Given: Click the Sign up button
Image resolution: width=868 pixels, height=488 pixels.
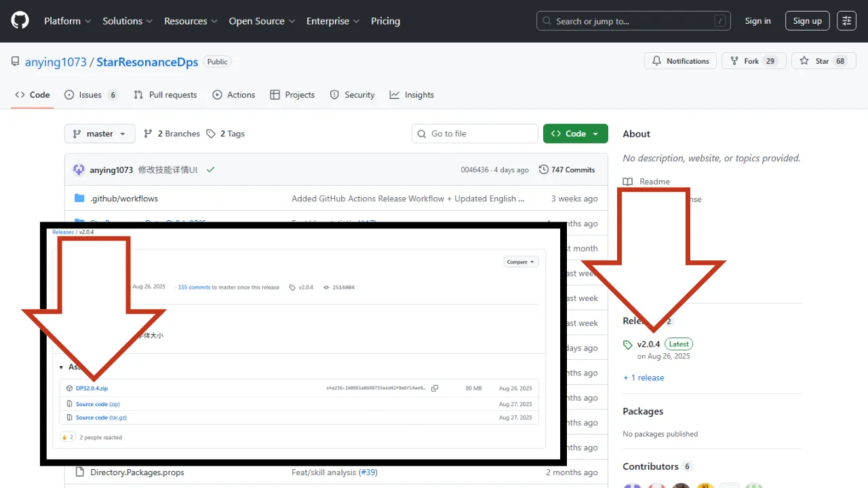Looking at the screenshot, I should pyautogui.click(x=807, y=21).
